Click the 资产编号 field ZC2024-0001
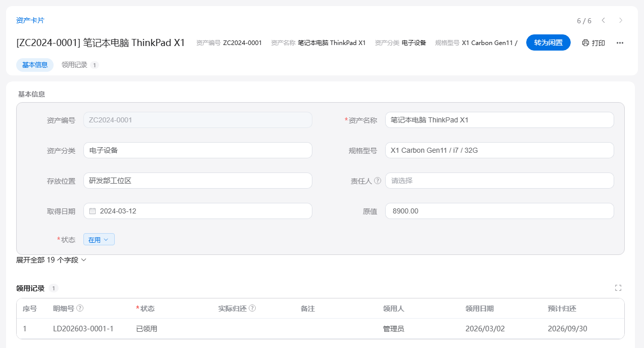 click(198, 120)
